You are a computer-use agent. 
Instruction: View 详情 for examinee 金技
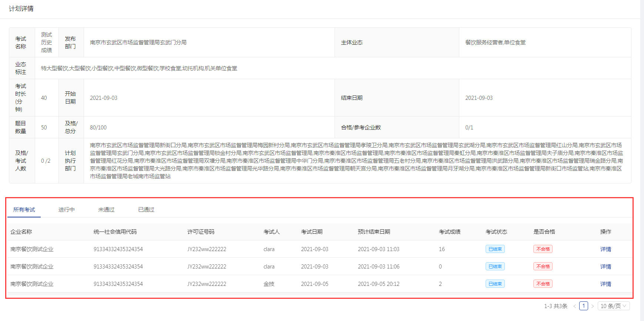click(x=606, y=284)
